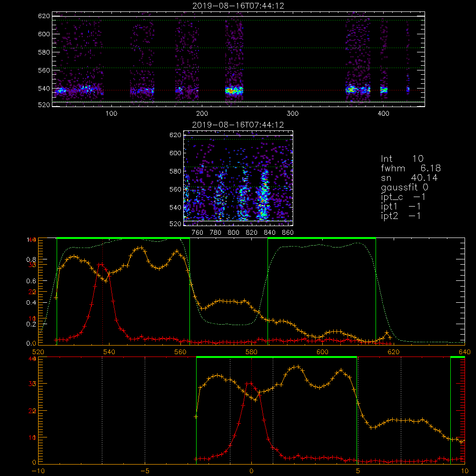The height and width of the screenshot is (476, 476).
Task: Select the 'ipt1 -1' readout text
Action: [401, 207]
